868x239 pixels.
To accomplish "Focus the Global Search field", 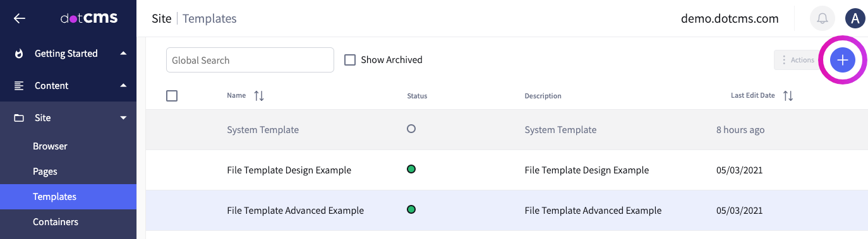I will point(250,60).
